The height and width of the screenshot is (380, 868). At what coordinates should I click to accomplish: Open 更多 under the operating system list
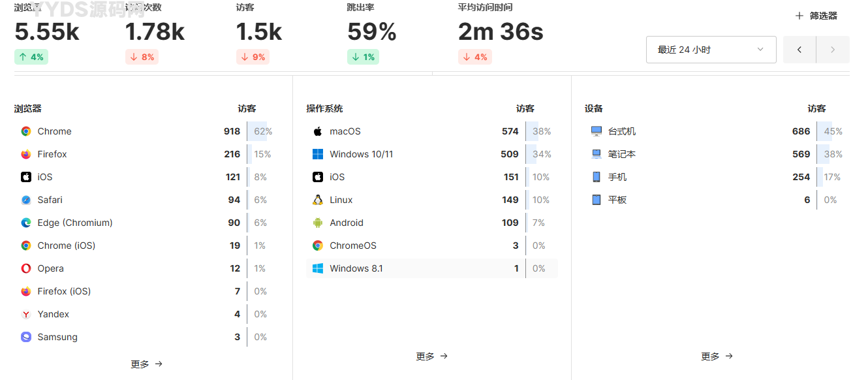point(432,356)
